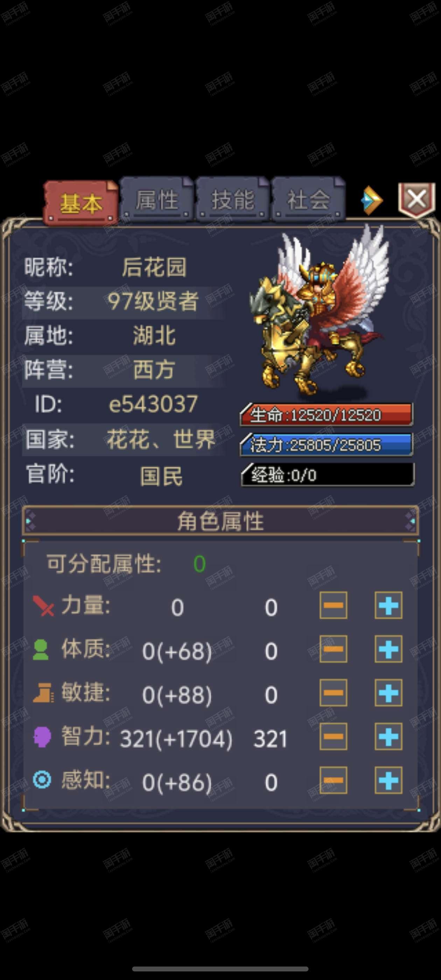Increase 感知 with the plus button
This screenshot has height=980, width=441.
coord(388,780)
